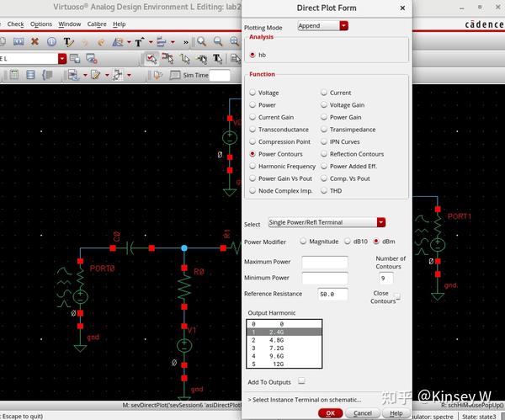Screen dimensions: 505x420
Task: Open the Window menu
Action: 70,24
